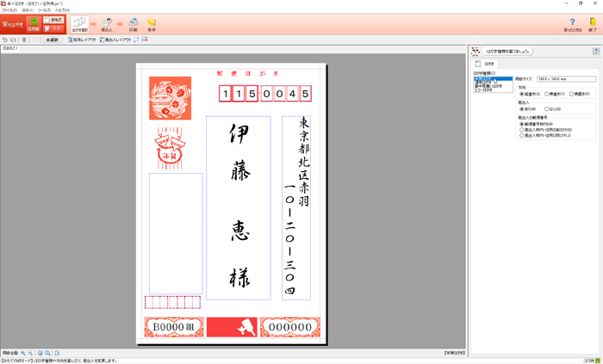Click the 印刷 printer icon
603x364 pixels.
pyautogui.click(x=133, y=24)
